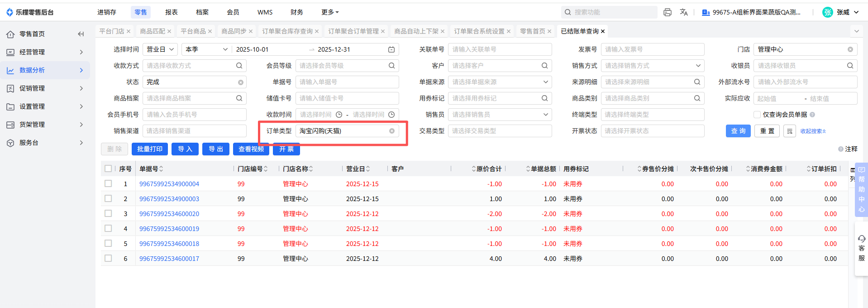Open the 销售员 dropdown
The image size is (868, 308).
[x=500, y=115]
